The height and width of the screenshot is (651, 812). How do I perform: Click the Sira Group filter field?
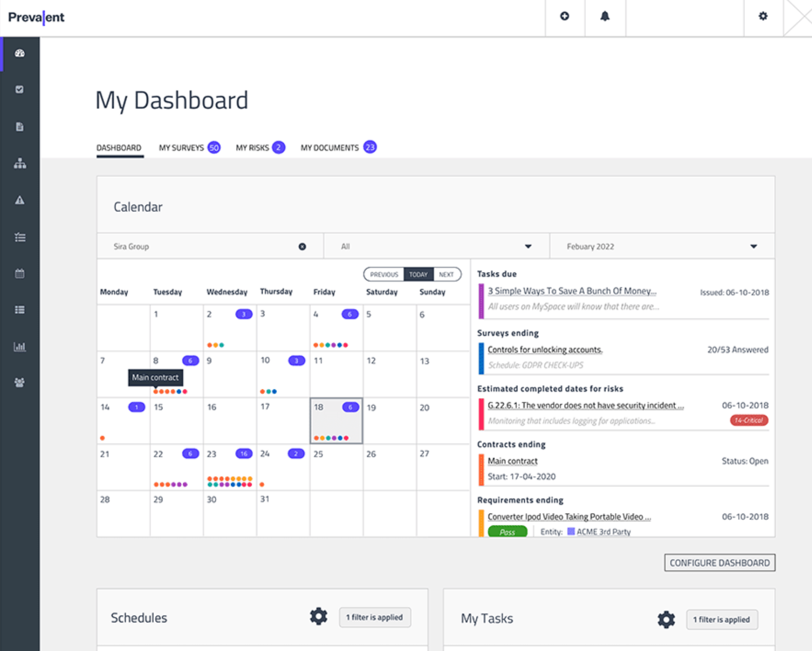[210, 246]
